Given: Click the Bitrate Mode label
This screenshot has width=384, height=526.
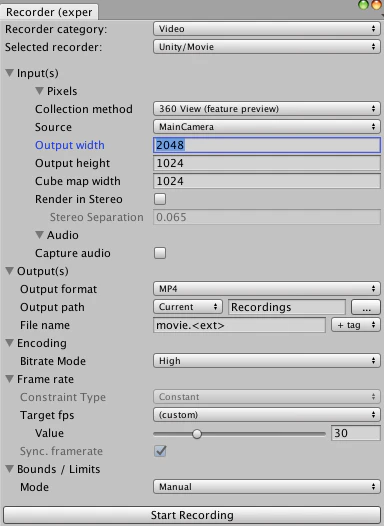Looking at the screenshot, I should pos(53,361).
